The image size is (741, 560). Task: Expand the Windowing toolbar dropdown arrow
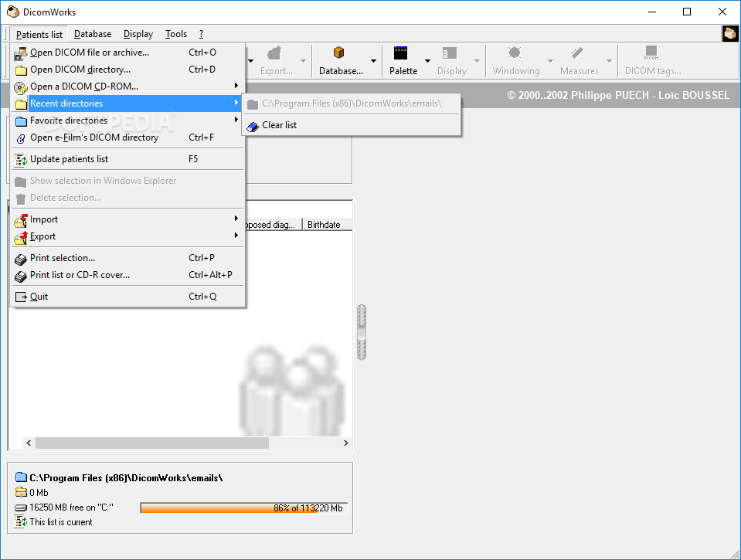tap(550, 60)
